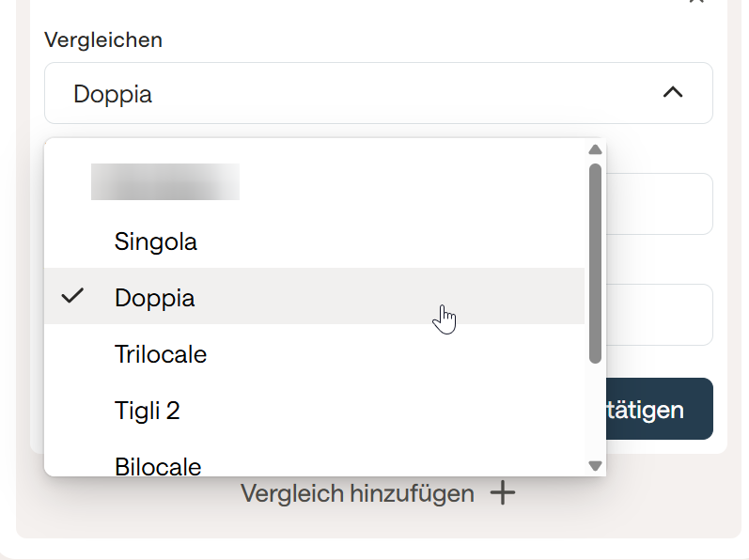Click the lower input field behind the list
This screenshot has width=749, height=560.
[x=659, y=315]
